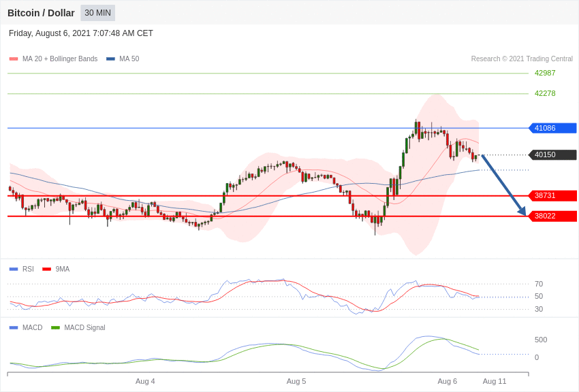The image size is (579, 392).
Task: Click the RSI 30 level label
Action: [539, 309]
